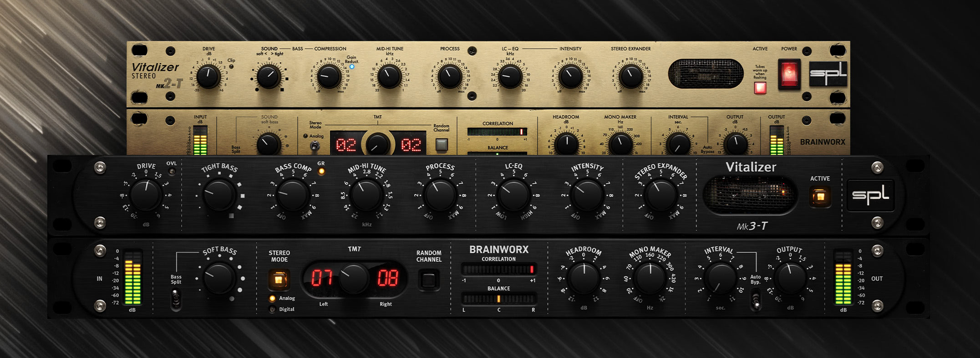Click the Mono Maker knob on black MK3-T
Image resolution: width=980 pixels, height=358 pixels.
(650, 278)
